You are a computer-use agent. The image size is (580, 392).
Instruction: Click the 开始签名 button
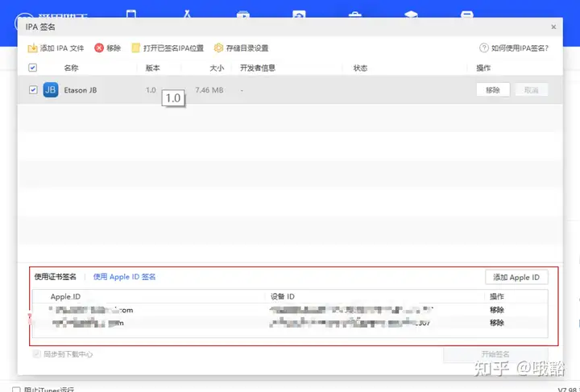coord(495,354)
